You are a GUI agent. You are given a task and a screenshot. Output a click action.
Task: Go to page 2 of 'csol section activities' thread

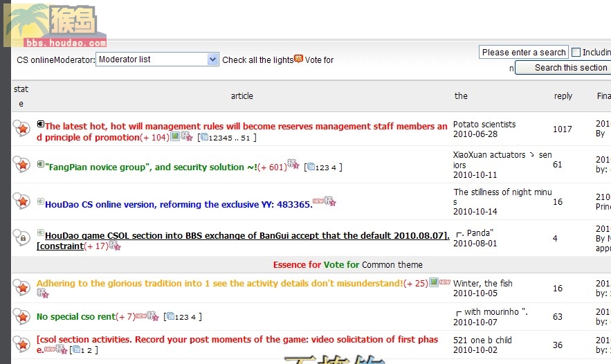pos(89,350)
